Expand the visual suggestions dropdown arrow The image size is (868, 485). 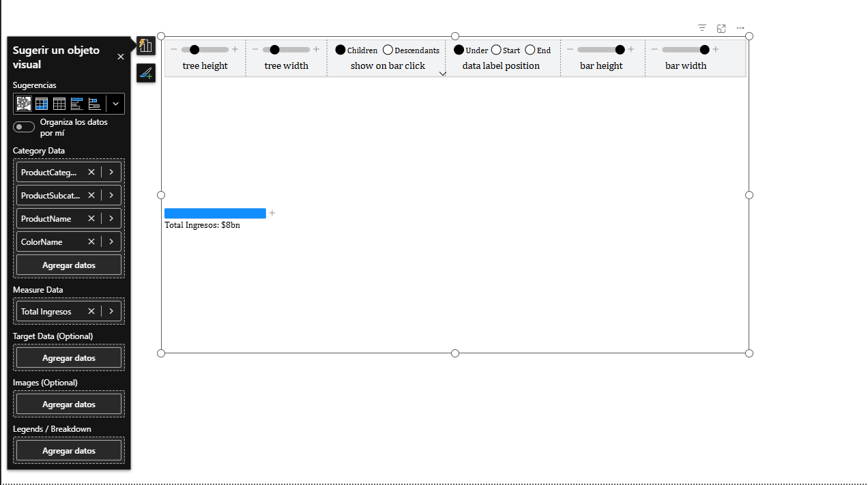[x=115, y=104]
